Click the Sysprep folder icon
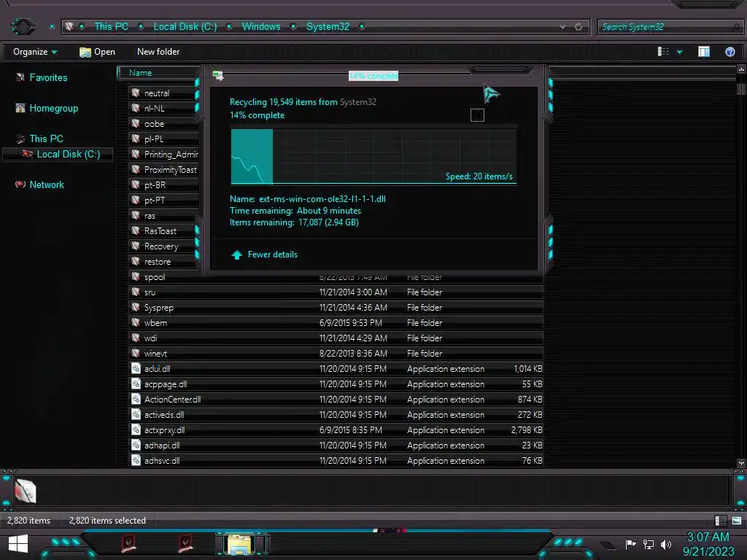 [x=136, y=307]
